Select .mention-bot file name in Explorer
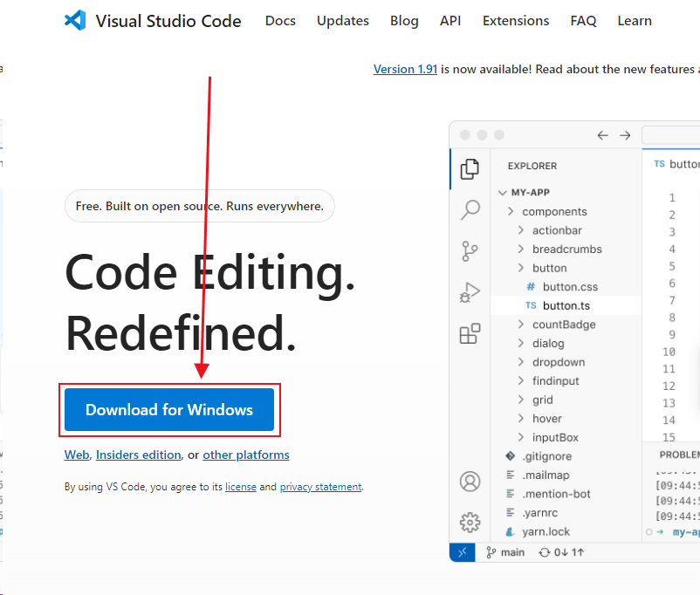The height and width of the screenshot is (595, 700). 556,494
